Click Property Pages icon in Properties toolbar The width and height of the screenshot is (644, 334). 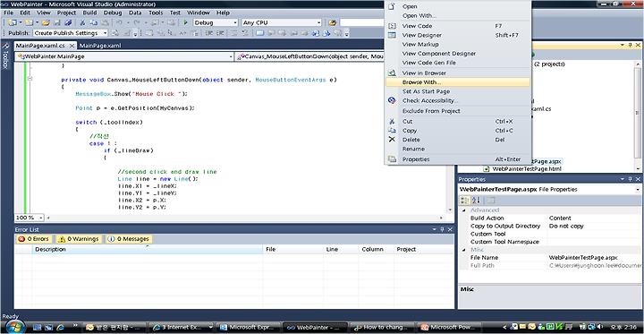pos(491,201)
